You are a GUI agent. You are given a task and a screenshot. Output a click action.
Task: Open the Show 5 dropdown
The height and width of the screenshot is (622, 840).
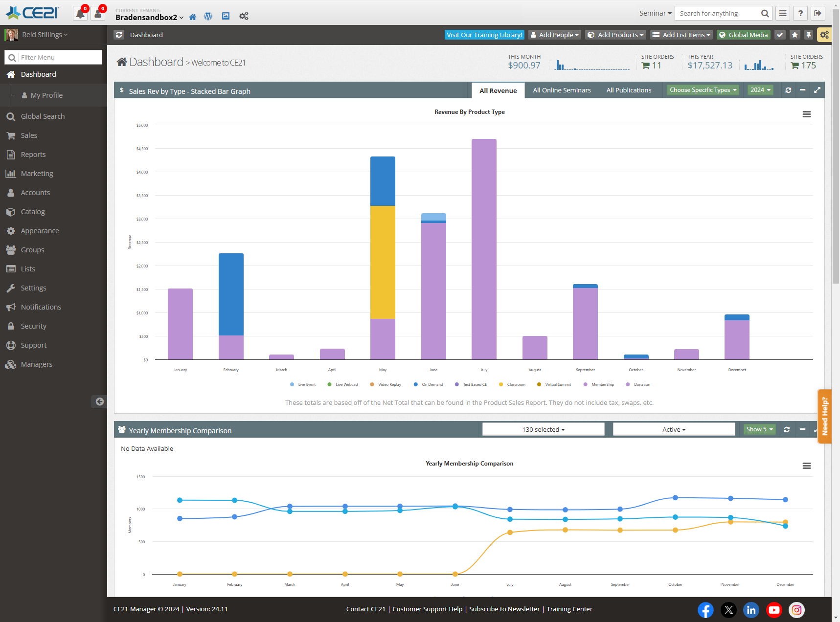[759, 429]
